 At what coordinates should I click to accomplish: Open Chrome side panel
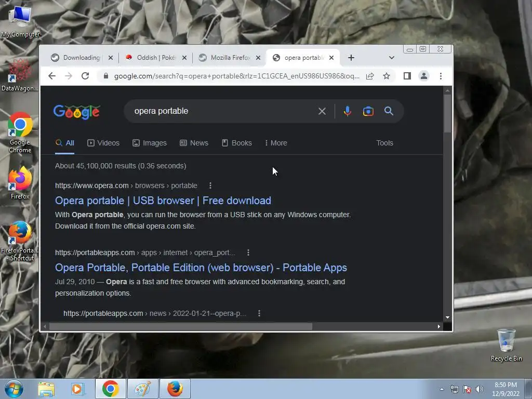(x=407, y=76)
